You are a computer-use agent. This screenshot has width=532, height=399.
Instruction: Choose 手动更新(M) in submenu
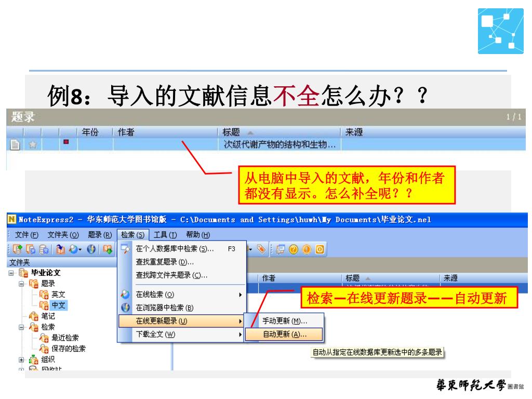point(284,321)
